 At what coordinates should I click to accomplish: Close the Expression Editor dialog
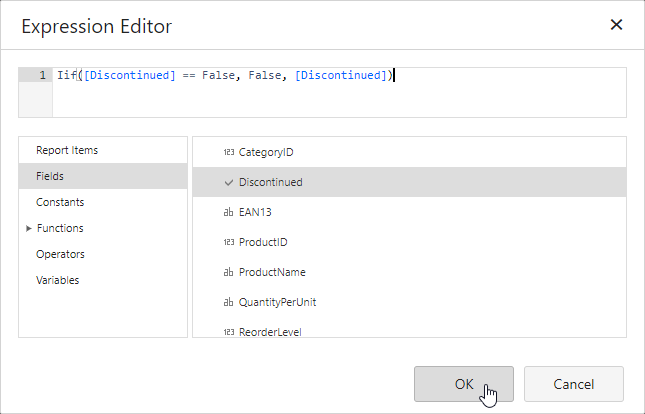point(616,25)
